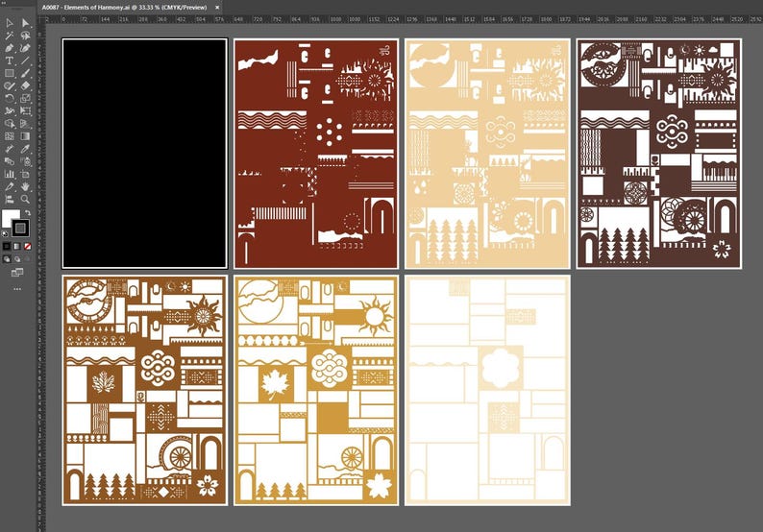Choose the Shape Builder tool

pyautogui.click(x=10, y=124)
